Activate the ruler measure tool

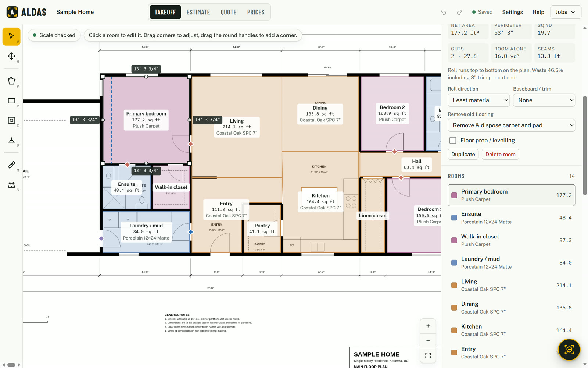pos(11,165)
